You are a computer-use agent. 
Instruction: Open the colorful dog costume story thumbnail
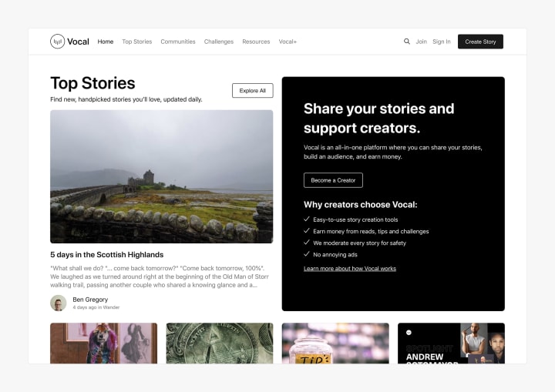click(104, 343)
